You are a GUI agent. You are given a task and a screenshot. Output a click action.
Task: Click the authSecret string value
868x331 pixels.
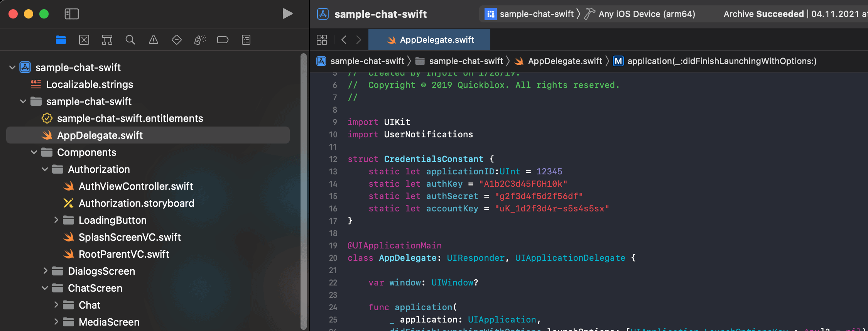click(x=539, y=196)
